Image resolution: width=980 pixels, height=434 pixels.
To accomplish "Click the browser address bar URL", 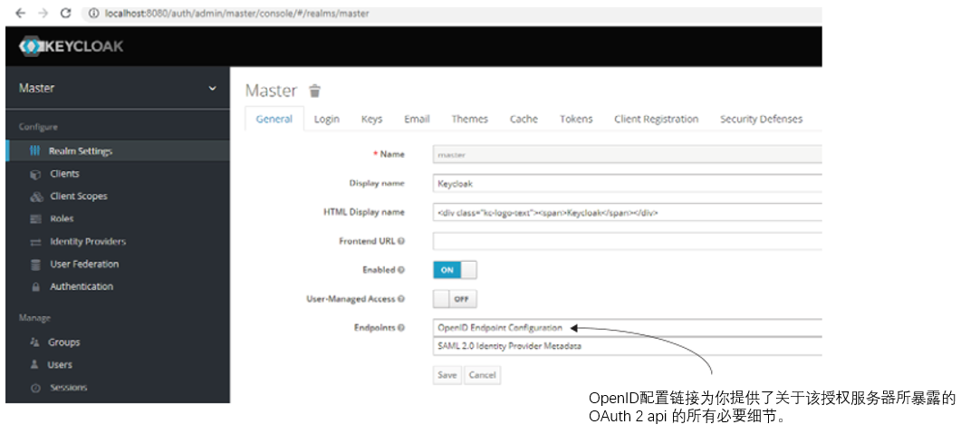I will point(237,13).
